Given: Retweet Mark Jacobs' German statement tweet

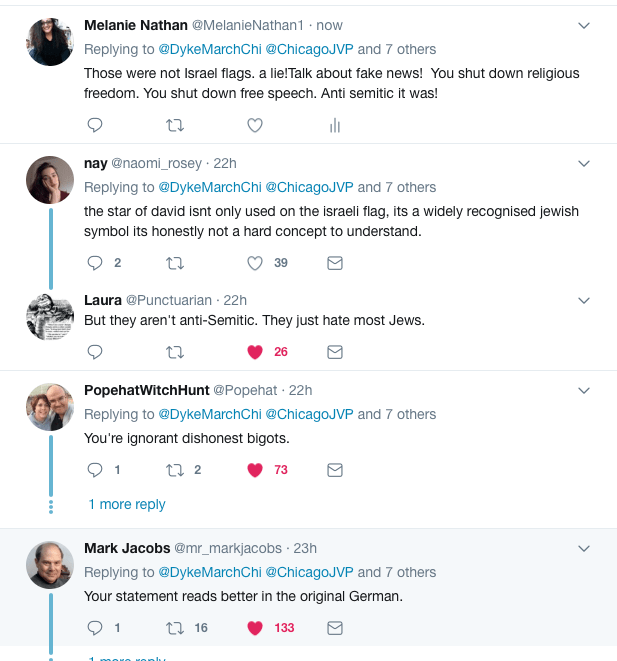Looking at the screenshot, I should point(175,628).
